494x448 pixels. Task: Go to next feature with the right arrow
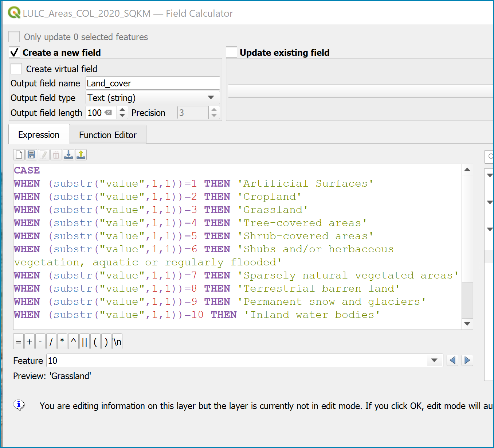[467, 361]
